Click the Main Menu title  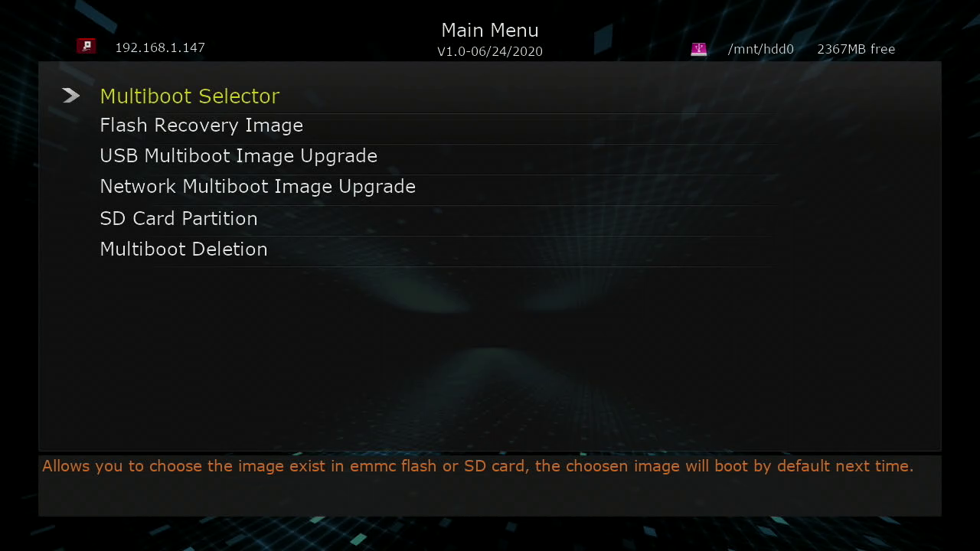490,31
